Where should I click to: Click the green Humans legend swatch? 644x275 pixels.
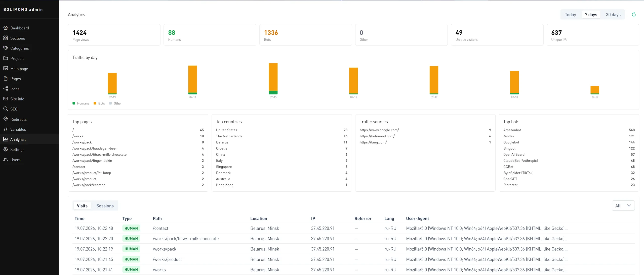pyautogui.click(x=74, y=103)
